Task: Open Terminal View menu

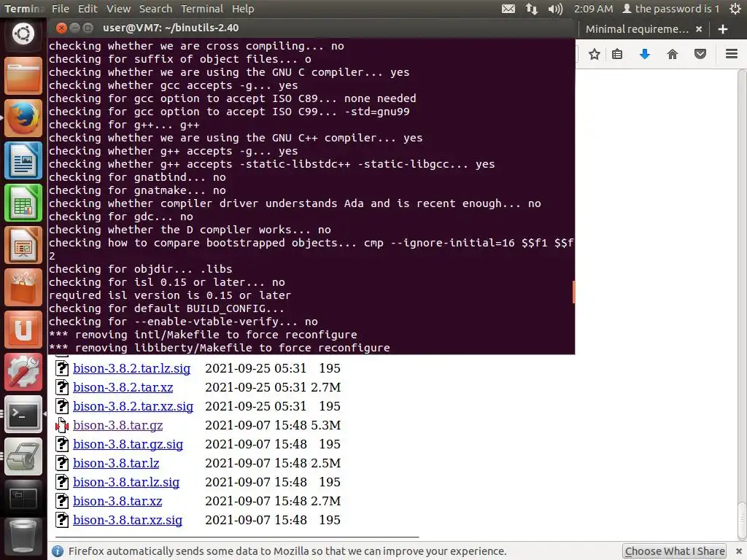Action: click(x=118, y=9)
